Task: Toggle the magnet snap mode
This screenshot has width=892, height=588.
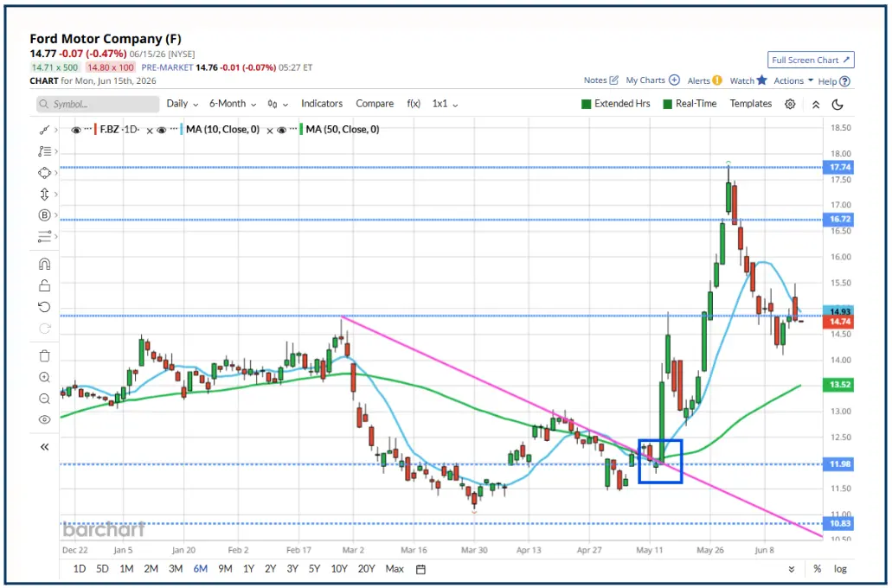Action: click(x=44, y=264)
